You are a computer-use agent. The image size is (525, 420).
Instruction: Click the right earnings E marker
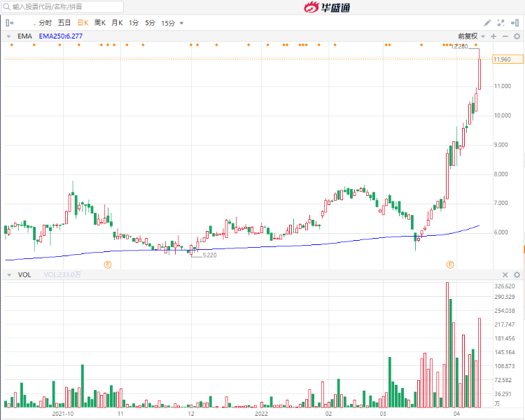click(450, 265)
